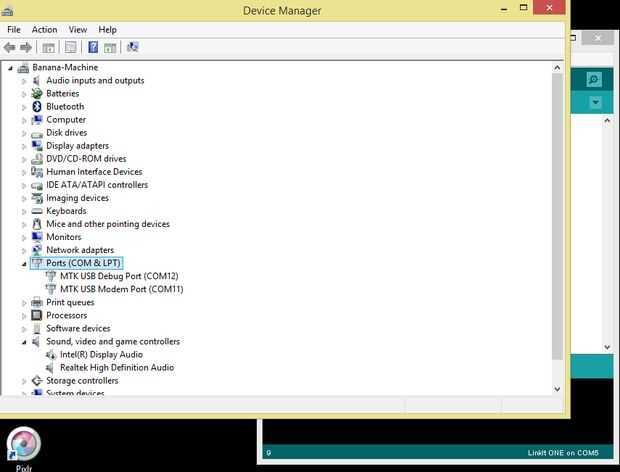Viewport: 620px width, 472px height.
Task: Select the Keyboards label
Action: 66,211
